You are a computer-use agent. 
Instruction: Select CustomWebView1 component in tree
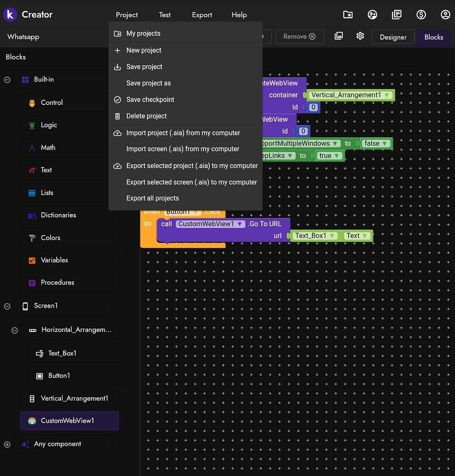coord(69,421)
